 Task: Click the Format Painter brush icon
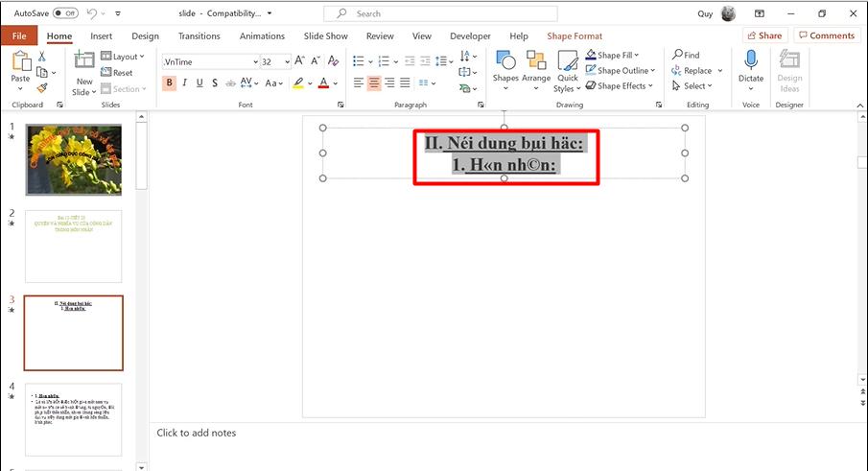(x=41, y=88)
